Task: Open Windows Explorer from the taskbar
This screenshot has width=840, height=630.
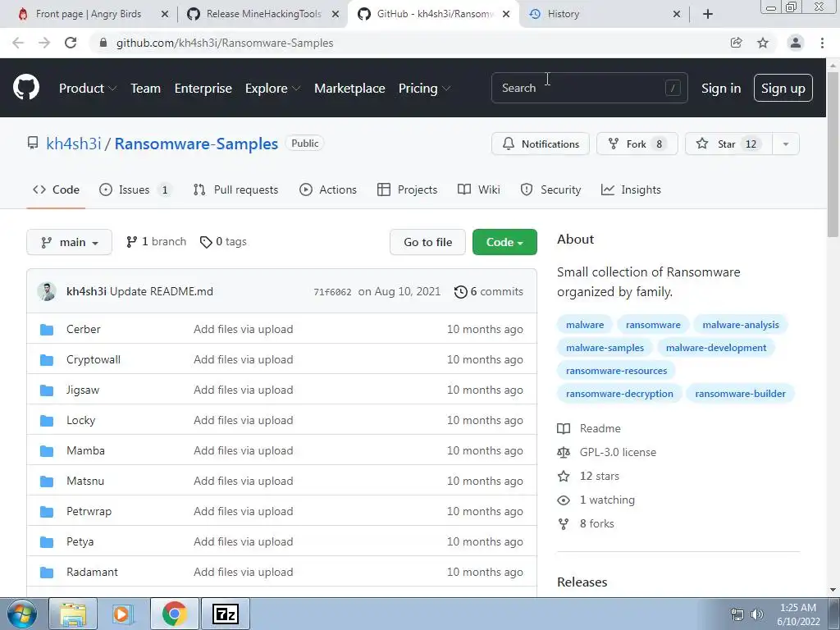Action: point(73,614)
